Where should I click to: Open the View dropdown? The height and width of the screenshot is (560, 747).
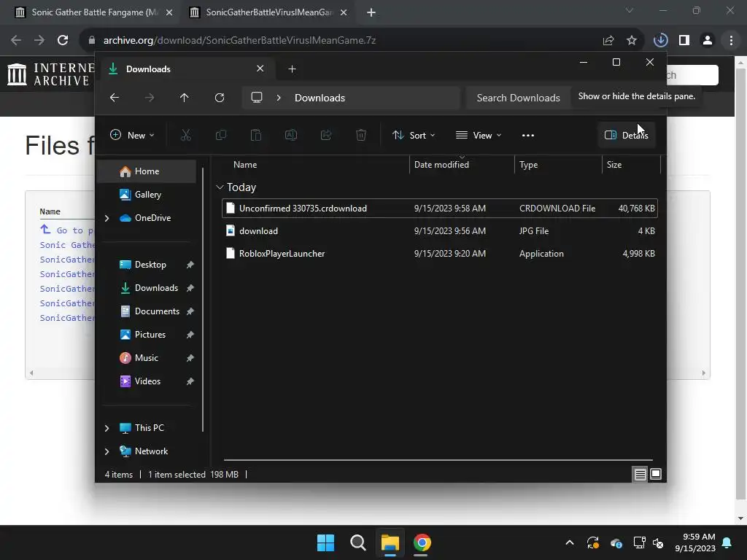click(x=479, y=135)
